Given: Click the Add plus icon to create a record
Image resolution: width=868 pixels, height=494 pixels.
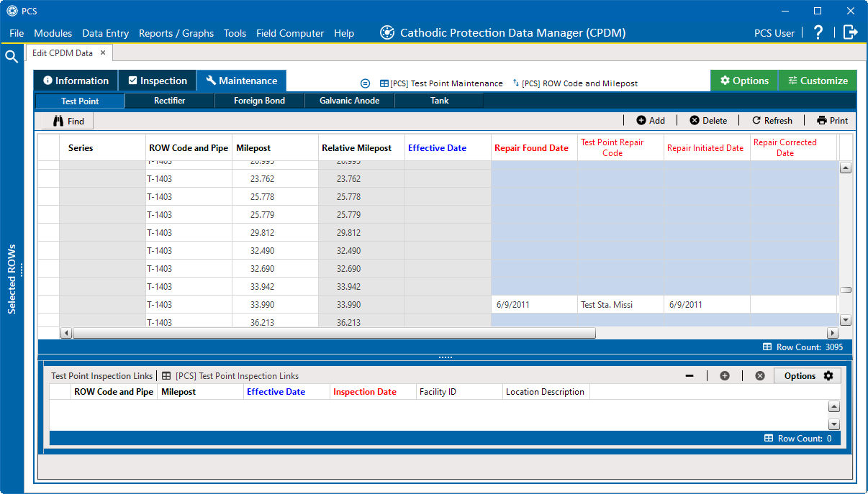Looking at the screenshot, I should (x=643, y=120).
